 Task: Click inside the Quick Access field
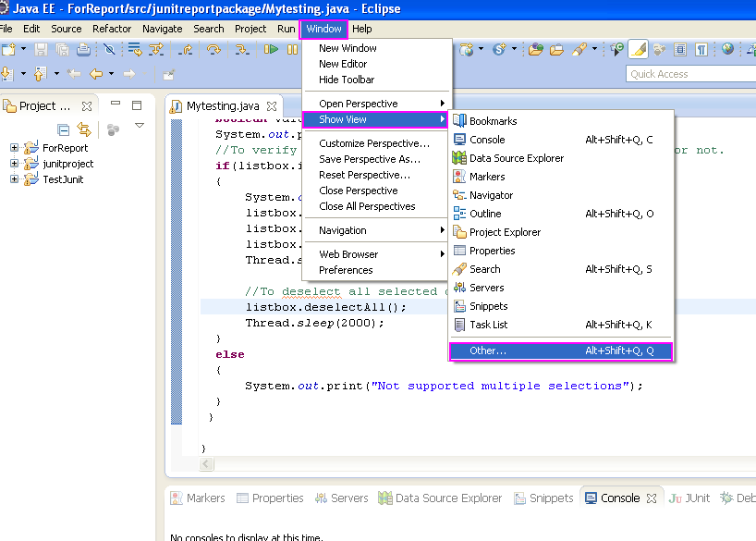[x=691, y=74]
